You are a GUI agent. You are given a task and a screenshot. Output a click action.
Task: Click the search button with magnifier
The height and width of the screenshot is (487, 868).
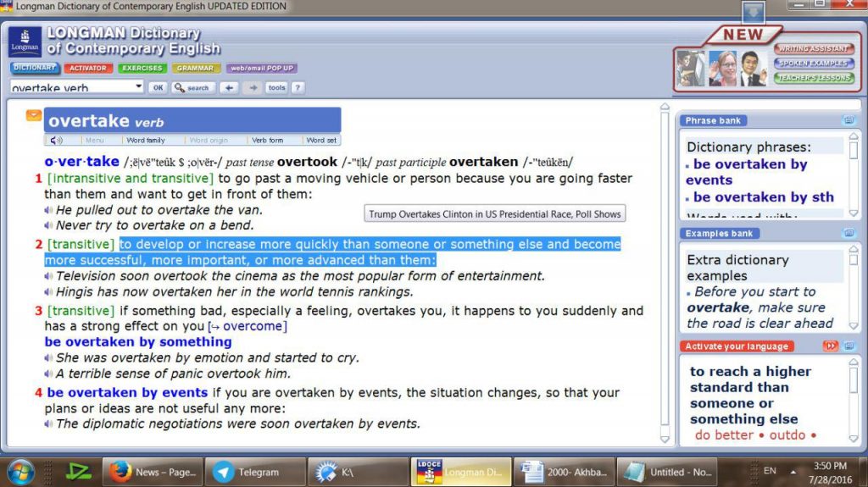(x=192, y=87)
